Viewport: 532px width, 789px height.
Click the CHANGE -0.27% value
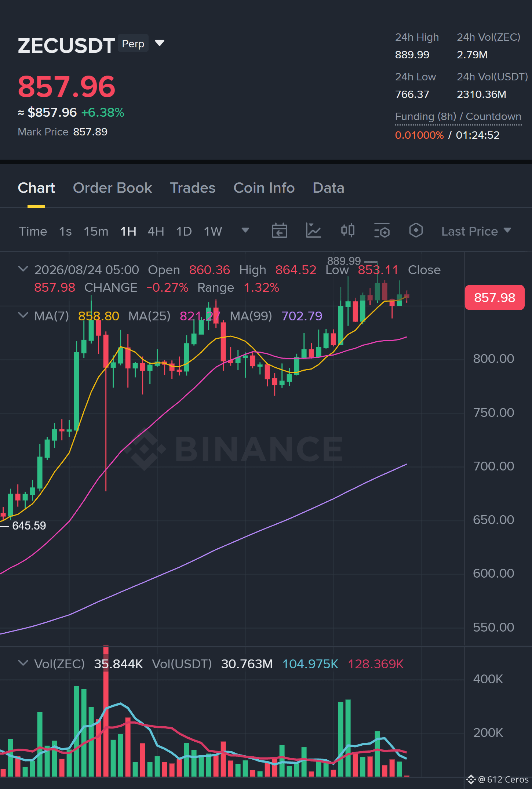[167, 287]
